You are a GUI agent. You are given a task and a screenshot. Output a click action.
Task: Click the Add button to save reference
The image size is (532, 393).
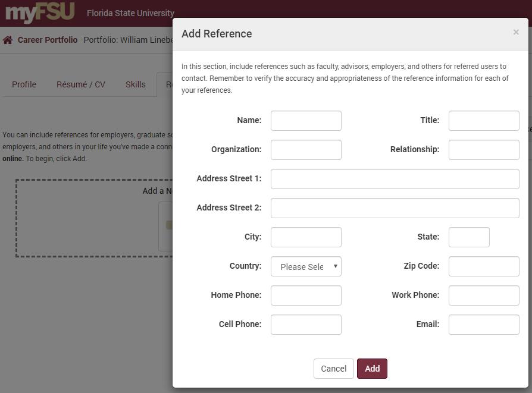point(372,369)
